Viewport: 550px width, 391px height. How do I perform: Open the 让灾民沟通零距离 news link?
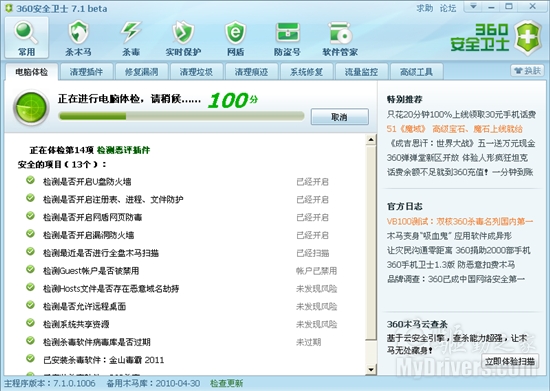[x=458, y=250]
